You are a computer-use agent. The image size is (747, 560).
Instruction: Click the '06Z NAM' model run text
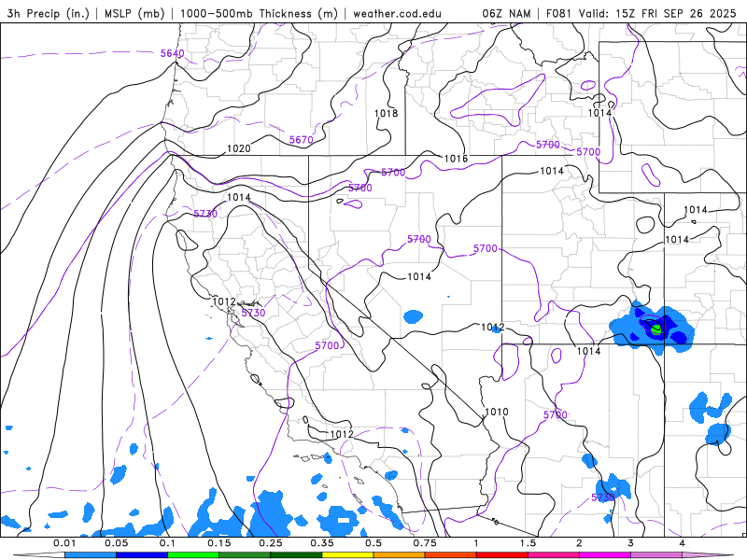[506, 13]
